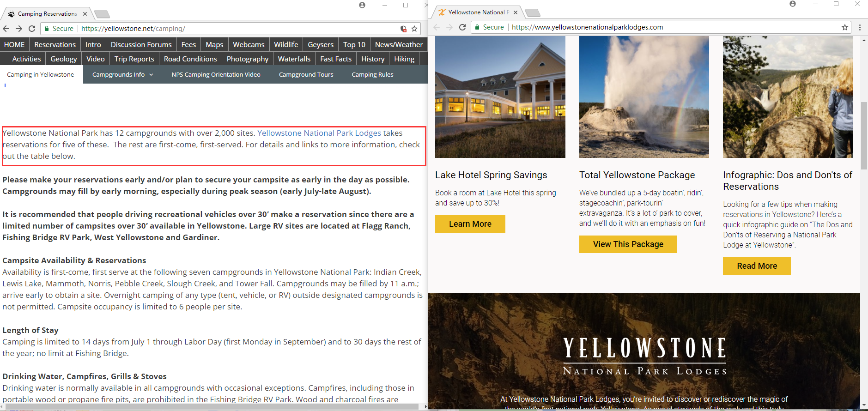The width and height of the screenshot is (868, 411).
Task: Open Activities menu item
Action: click(x=26, y=59)
